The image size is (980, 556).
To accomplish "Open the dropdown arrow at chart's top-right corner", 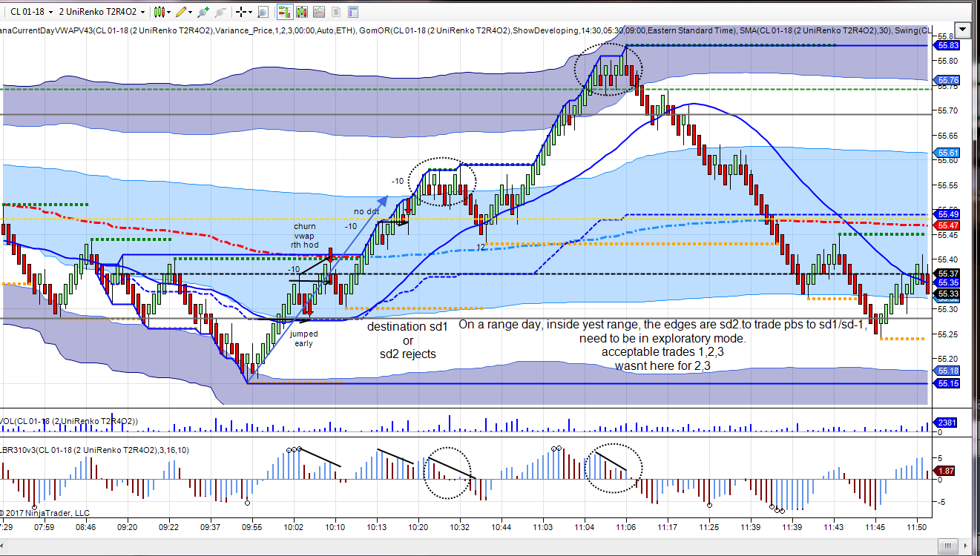I will (x=963, y=30).
